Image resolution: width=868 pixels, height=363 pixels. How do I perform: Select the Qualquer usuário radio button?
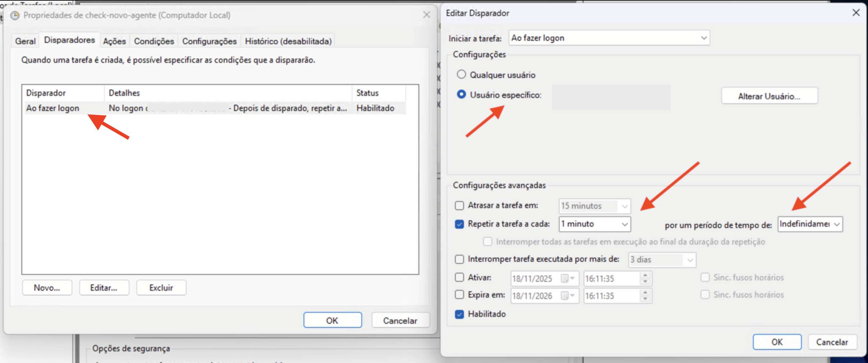click(461, 74)
